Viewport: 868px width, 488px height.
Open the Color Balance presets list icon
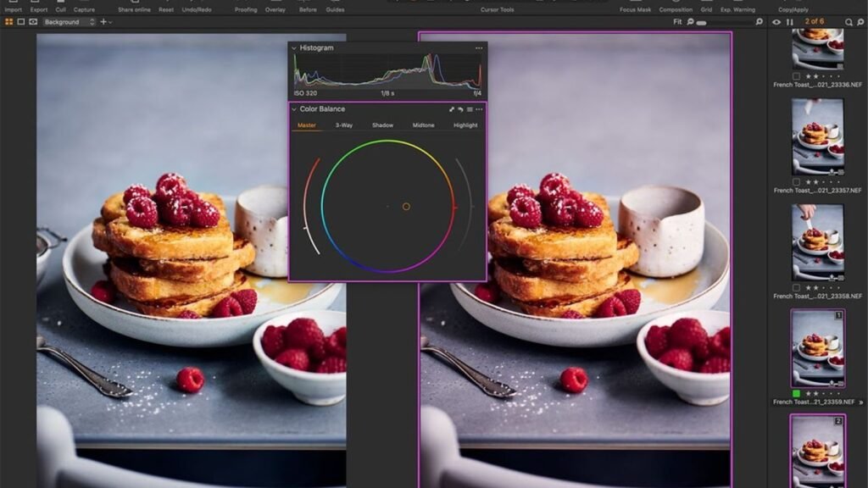point(470,109)
